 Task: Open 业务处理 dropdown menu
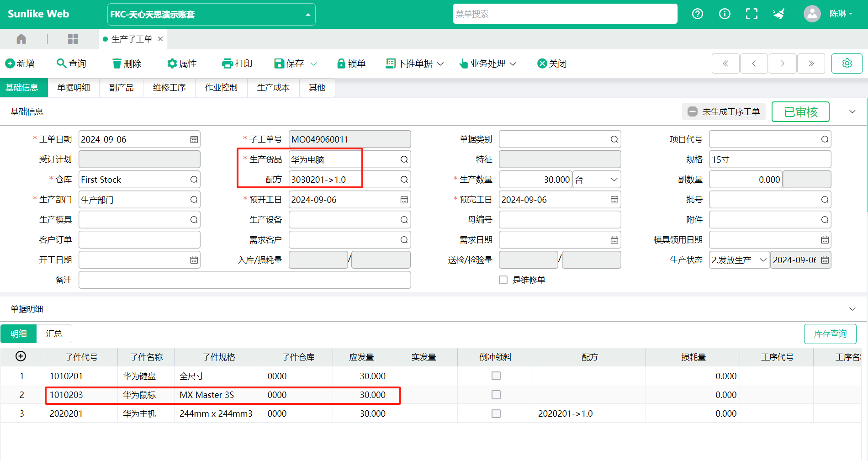pos(488,64)
